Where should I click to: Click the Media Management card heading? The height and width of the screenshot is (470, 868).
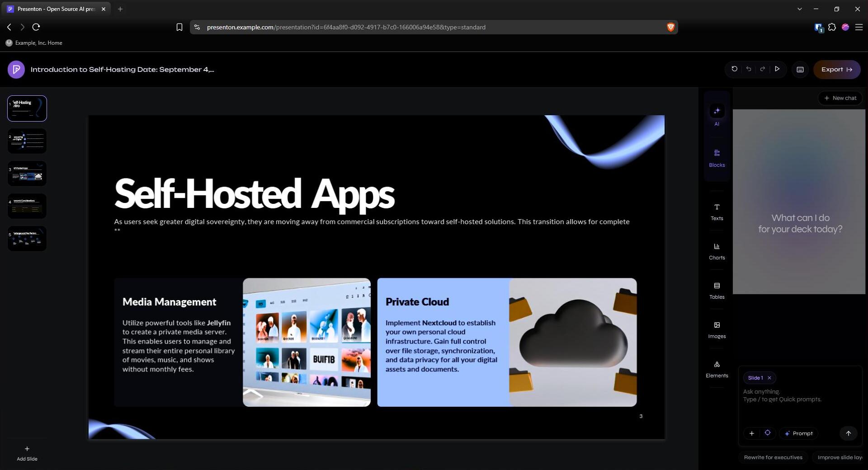click(169, 302)
